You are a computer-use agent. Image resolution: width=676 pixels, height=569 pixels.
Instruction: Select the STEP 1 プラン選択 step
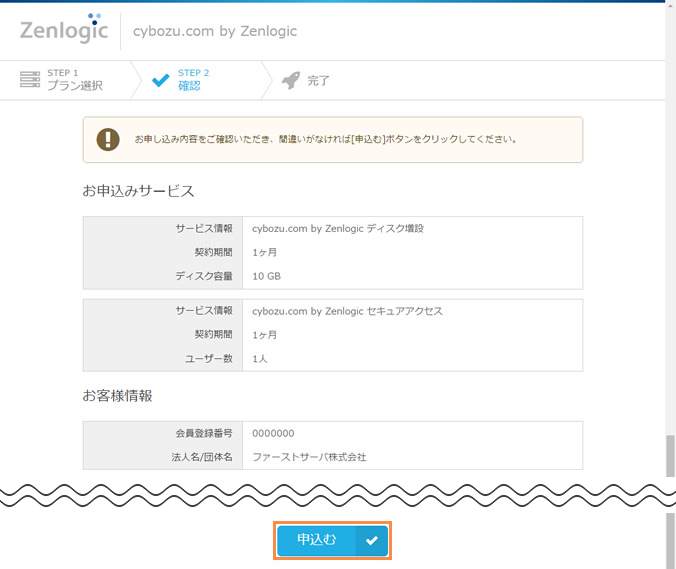tap(74, 80)
